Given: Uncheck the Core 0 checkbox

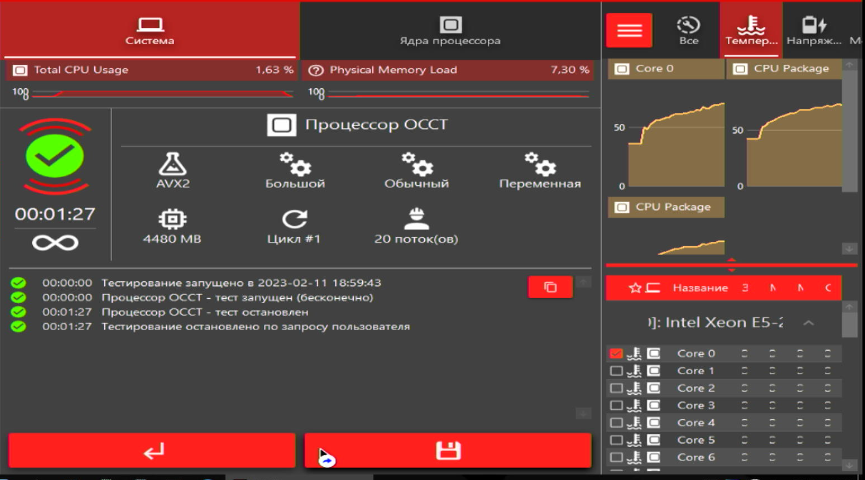Looking at the screenshot, I should click(616, 354).
